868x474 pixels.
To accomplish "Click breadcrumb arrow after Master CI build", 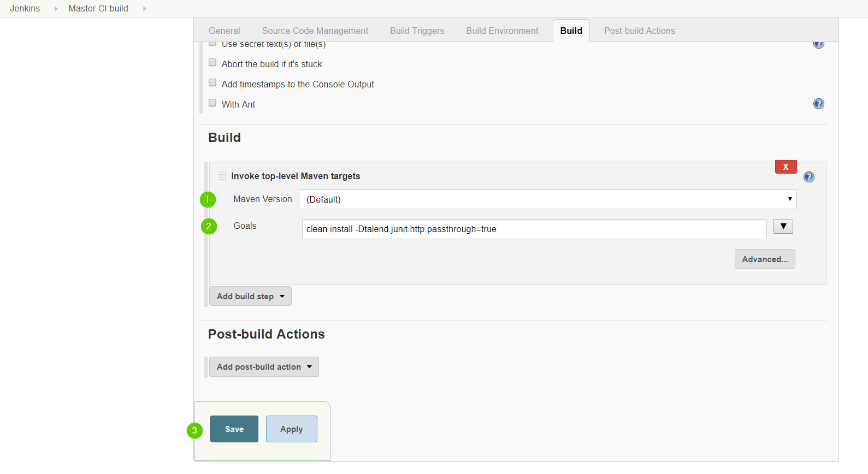I will click(x=144, y=9).
